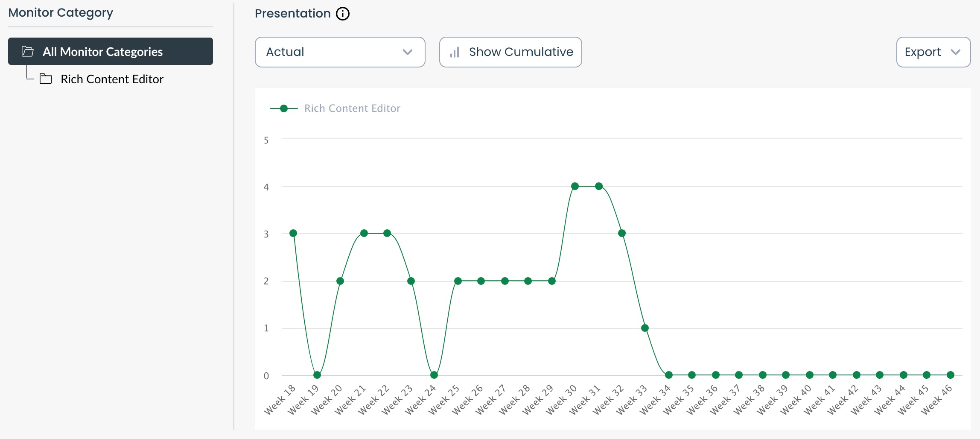Open the Actual presentation dropdown

coord(340,52)
